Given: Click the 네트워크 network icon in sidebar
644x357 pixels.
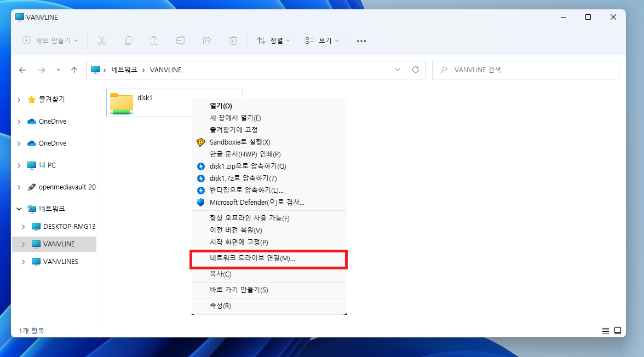Looking at the screenshot, I should coord(32,209).
